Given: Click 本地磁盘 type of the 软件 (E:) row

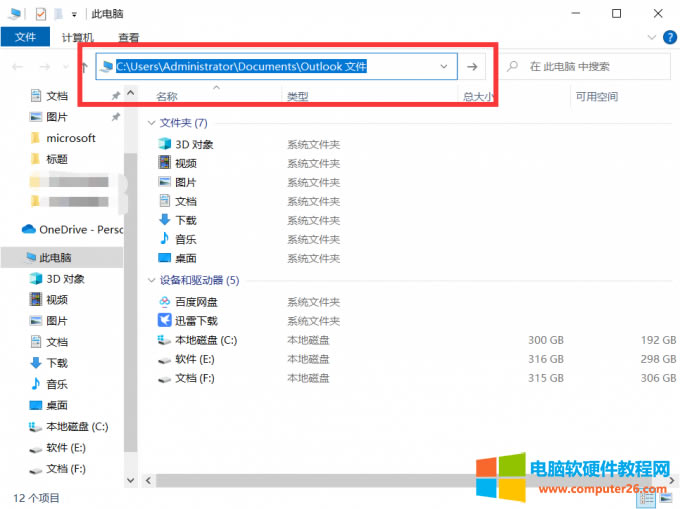Looking at the screenshot, I should (308, 359).
